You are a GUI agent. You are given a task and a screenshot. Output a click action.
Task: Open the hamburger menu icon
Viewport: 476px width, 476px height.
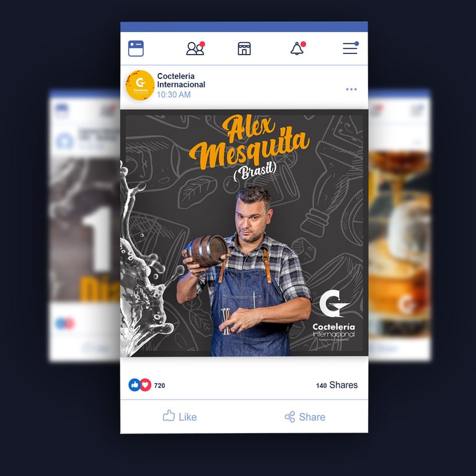pos(351,48)
